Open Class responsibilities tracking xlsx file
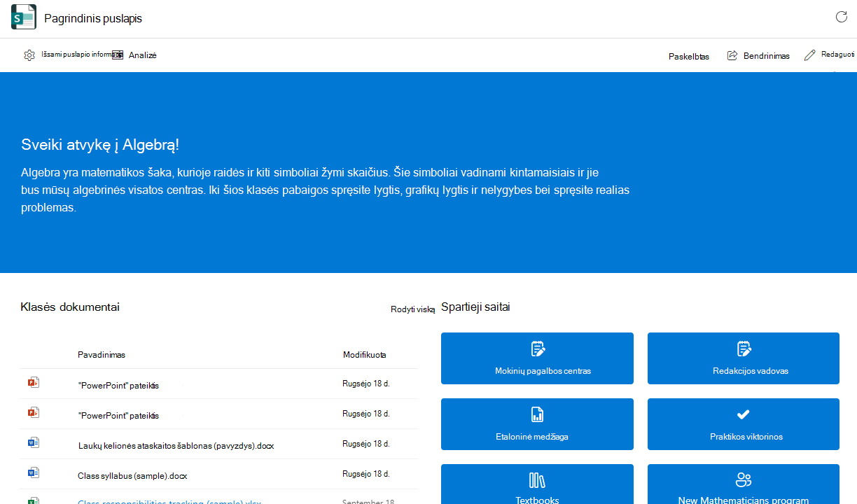857x504 pixels. click(169, 502)
